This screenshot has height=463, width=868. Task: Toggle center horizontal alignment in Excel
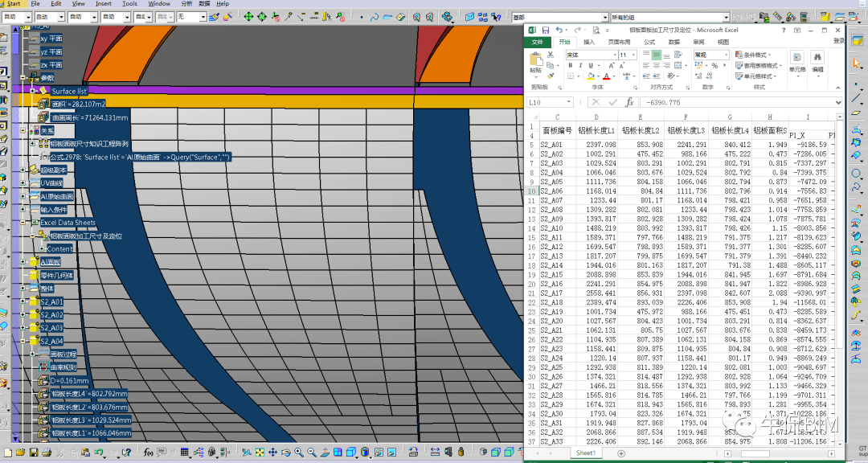click(657, 65)
